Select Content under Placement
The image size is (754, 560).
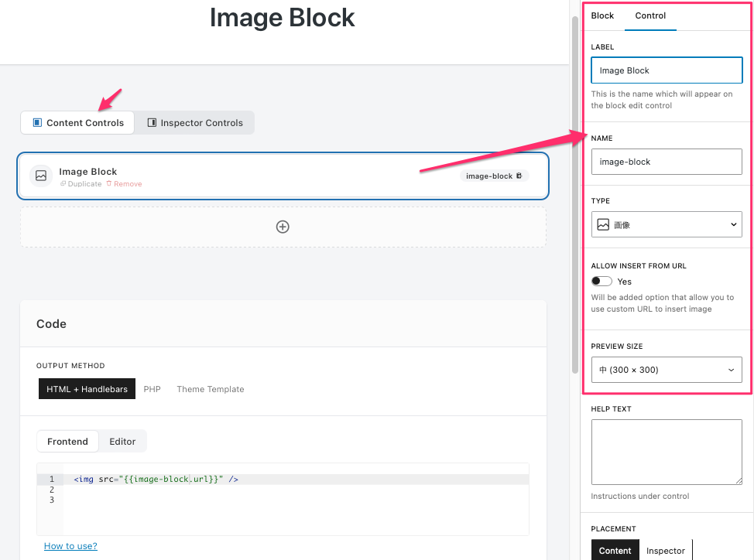click(615, 550)
